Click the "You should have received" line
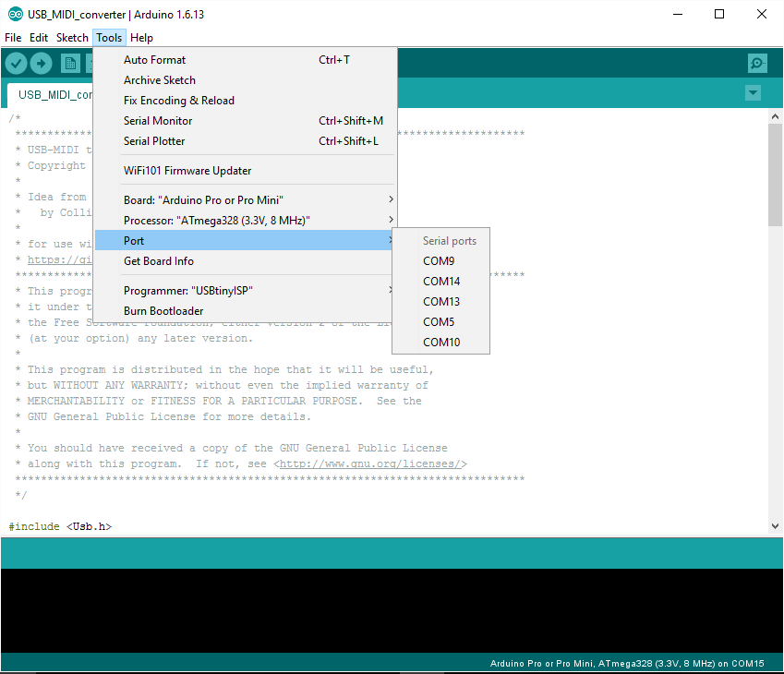 (232, 448)
